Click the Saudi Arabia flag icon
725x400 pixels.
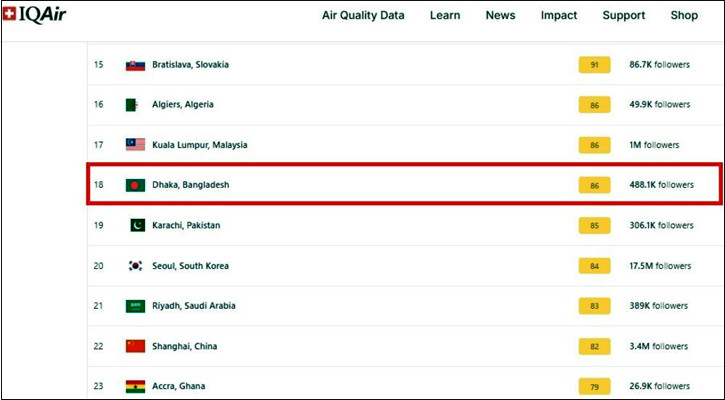click(x=135, y=306)
